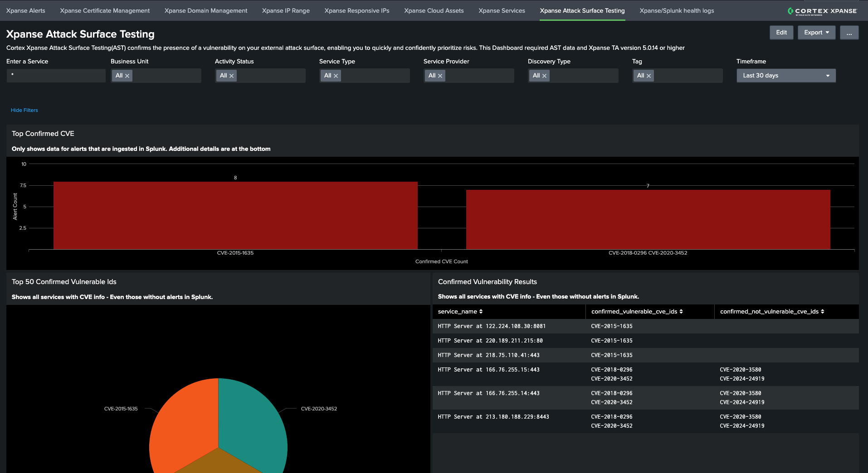868x473 pixels.
Task: Select row HTTP Server at 166.76.255.14:443
Action: (646, 398)
